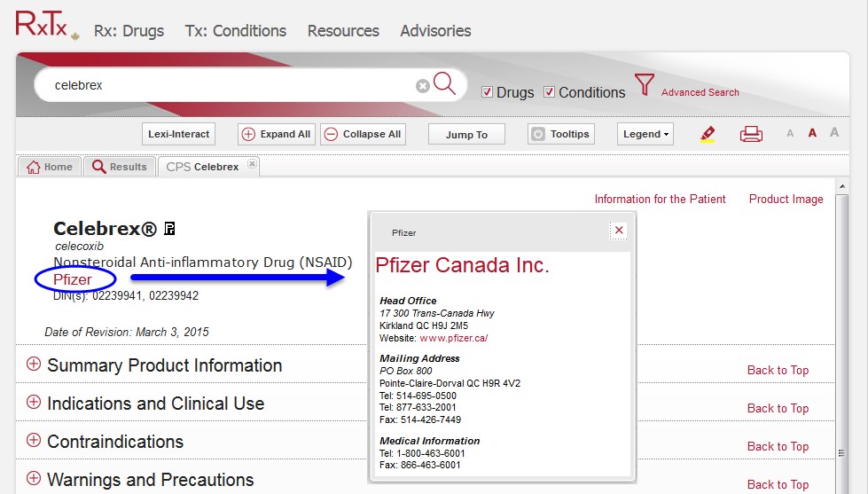
Task: Toggle the Conditions checkbox
Action: (x=549, y=92)
